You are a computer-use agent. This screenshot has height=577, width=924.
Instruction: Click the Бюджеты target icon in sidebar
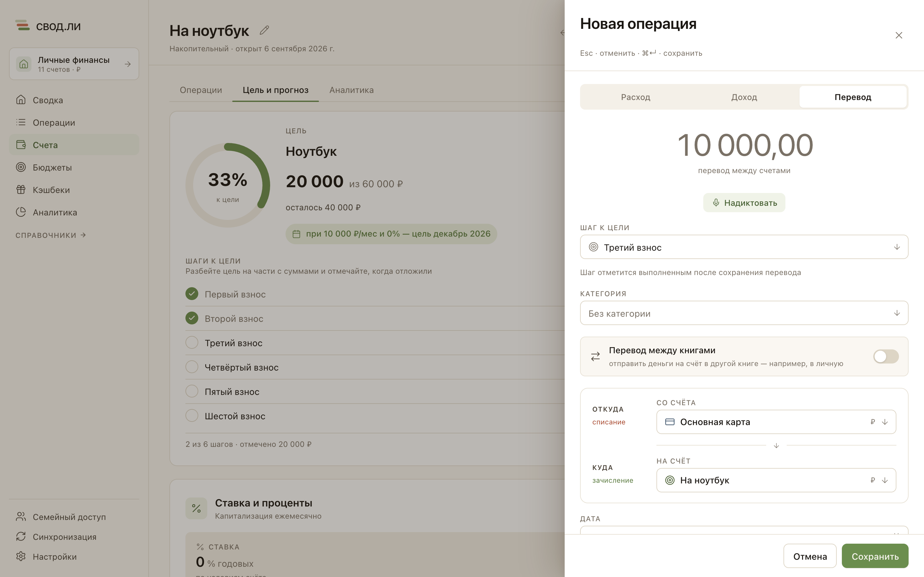[x=21, y=167]
